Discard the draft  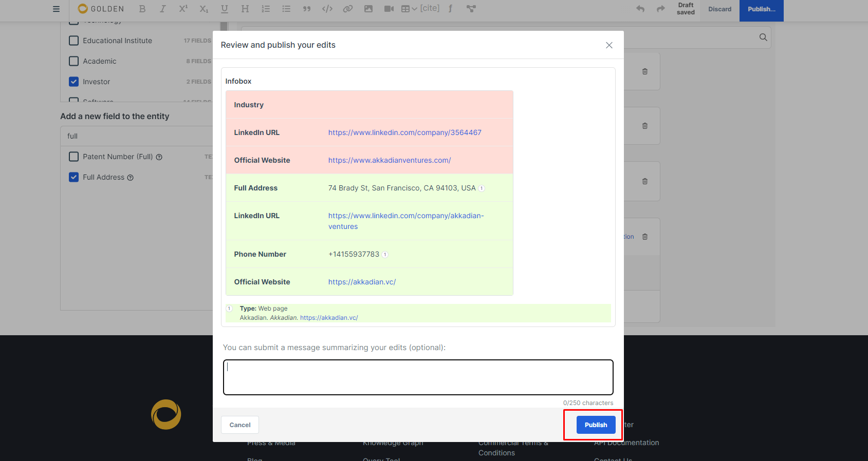click(x=720, y=9)
